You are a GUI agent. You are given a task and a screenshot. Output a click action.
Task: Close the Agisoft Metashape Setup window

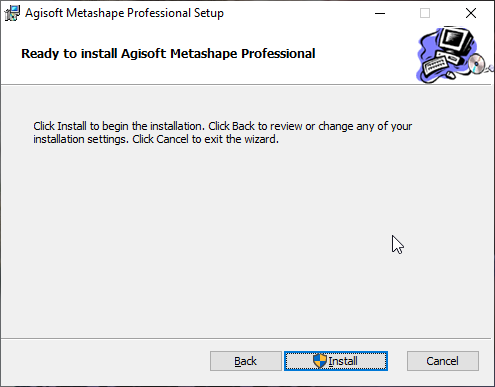click(471, 13)
